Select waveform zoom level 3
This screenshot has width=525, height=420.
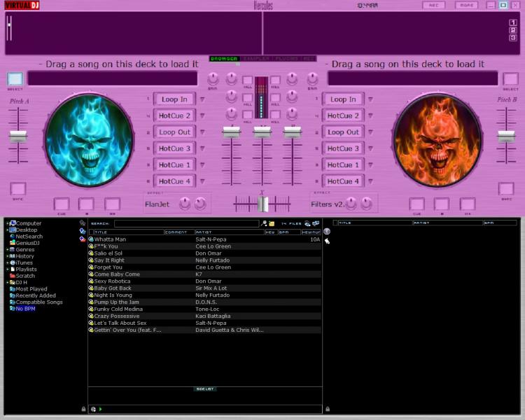click(x=512, y=38)
